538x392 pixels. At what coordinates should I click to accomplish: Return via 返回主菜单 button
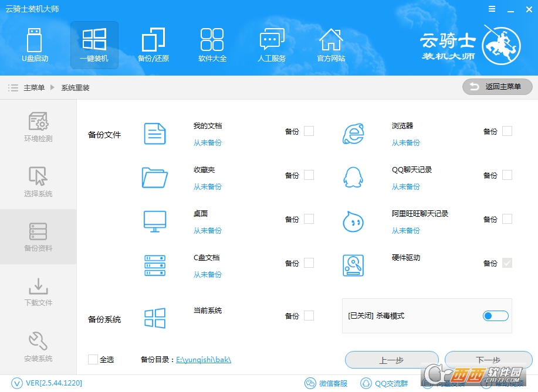[496, 86]
